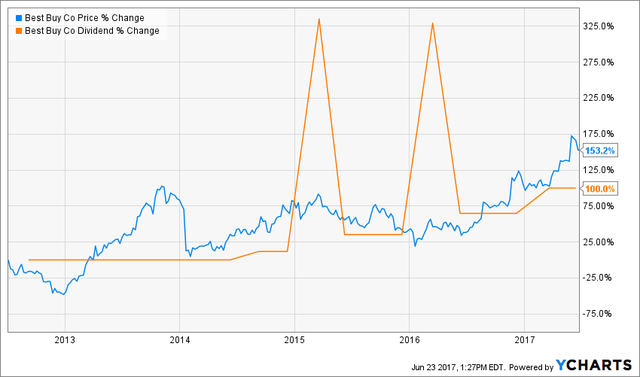The width and height of the screenshot is (640, 377).
Task: Click the blue price line low near 2013
Action: 63,294
